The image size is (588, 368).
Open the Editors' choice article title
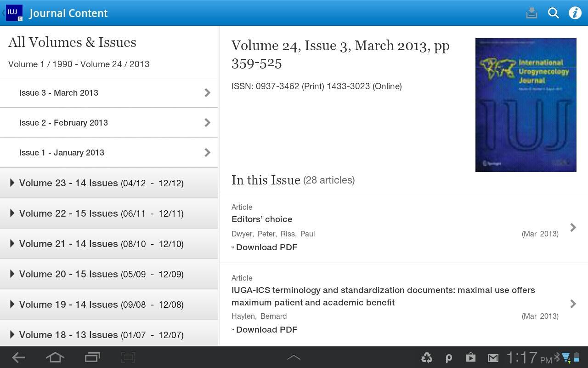[x=262, y=219]
